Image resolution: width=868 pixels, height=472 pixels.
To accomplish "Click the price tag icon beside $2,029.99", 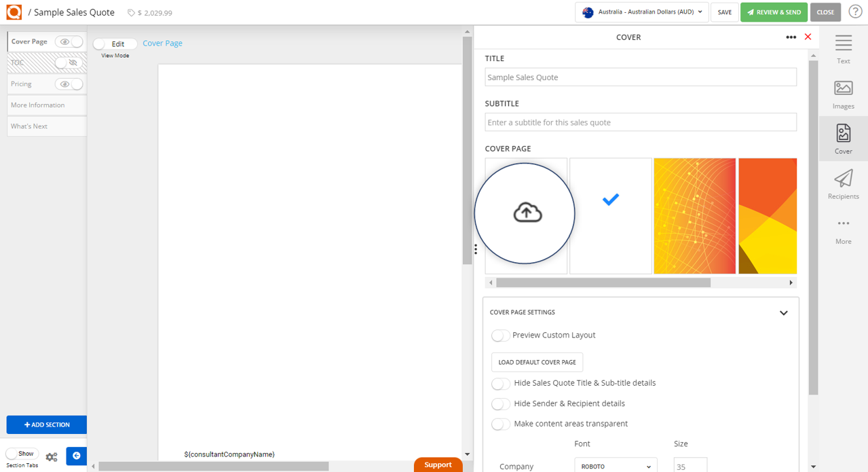I will 129,12.
